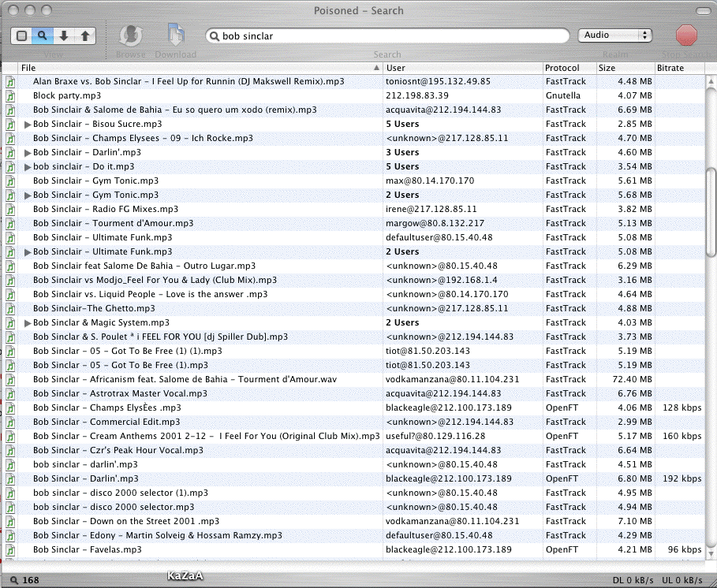
Task: Click the audio icon beside Bob Sinclair – Tourment d'Amour.mp3
Action: (x=10, y=223)
